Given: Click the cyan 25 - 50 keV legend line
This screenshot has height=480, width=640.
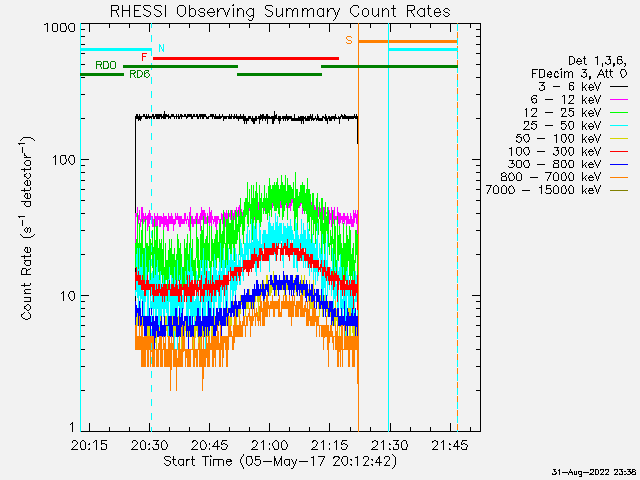Looking at the screenshot, I should click(x=619, y=126).
